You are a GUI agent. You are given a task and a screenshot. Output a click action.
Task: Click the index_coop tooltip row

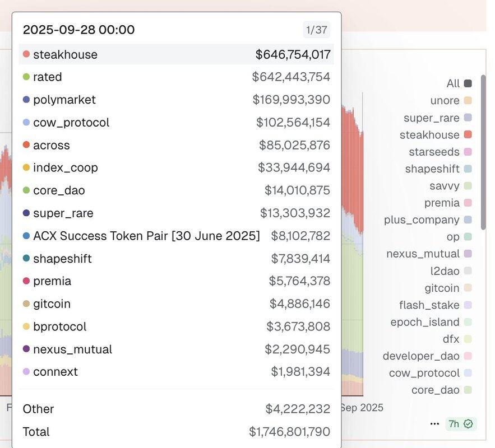click(177, 167)
